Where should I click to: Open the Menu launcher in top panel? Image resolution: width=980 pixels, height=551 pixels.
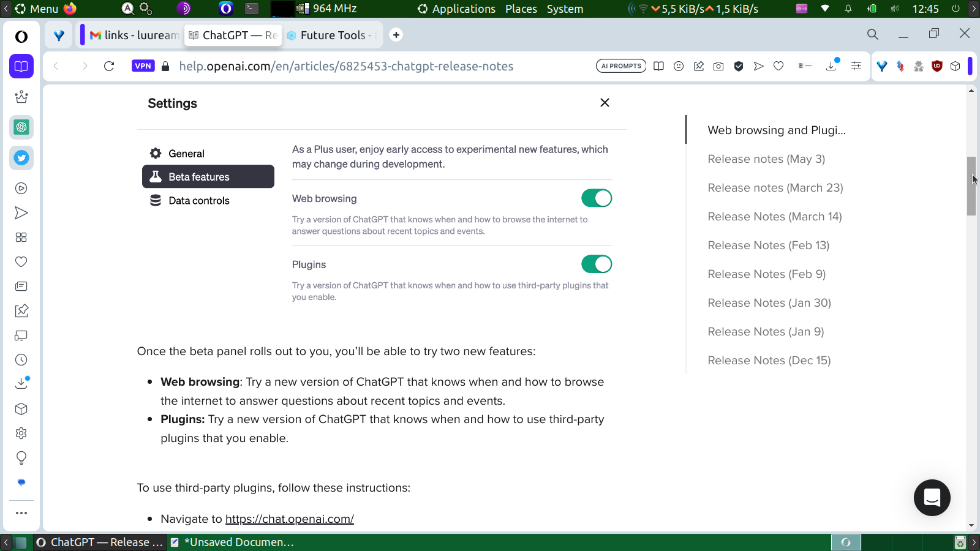tap(37, 9)
